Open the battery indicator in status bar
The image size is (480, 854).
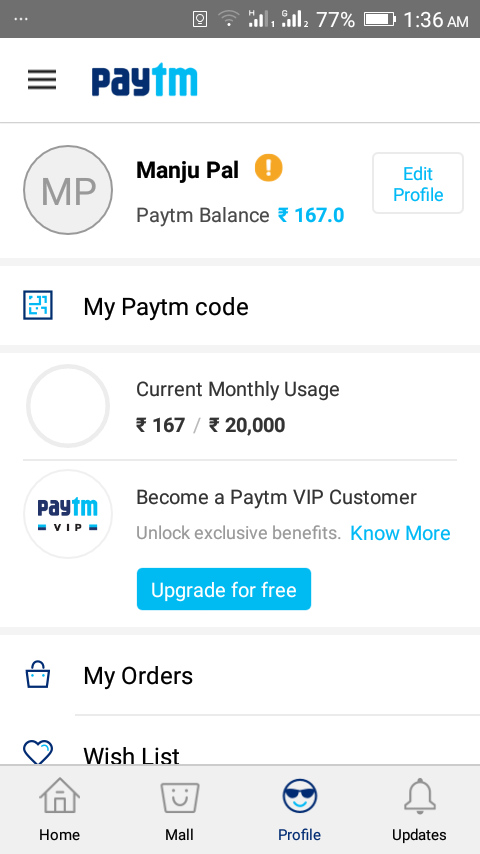click(x=380, y=20)
